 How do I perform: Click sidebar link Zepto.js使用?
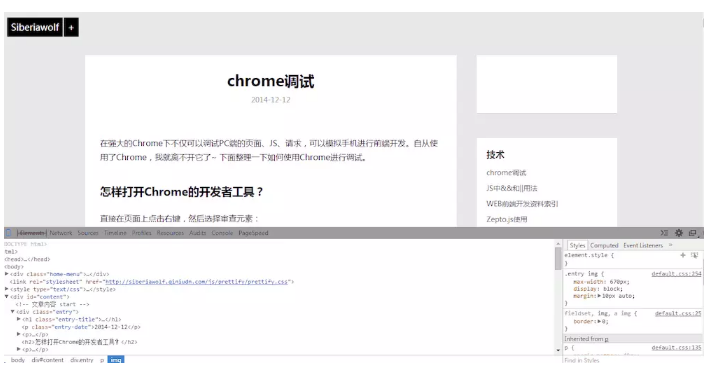pos(507,219)
